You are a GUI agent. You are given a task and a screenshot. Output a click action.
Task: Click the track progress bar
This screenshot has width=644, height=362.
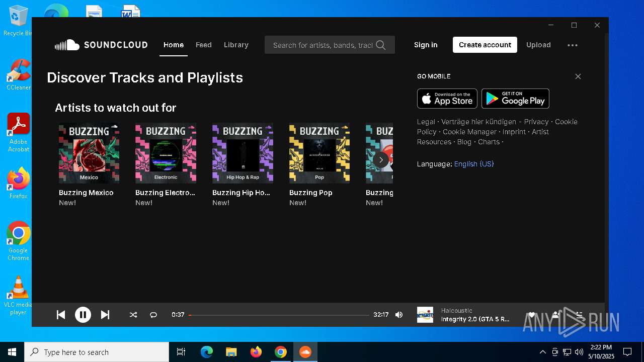(279, 315)
